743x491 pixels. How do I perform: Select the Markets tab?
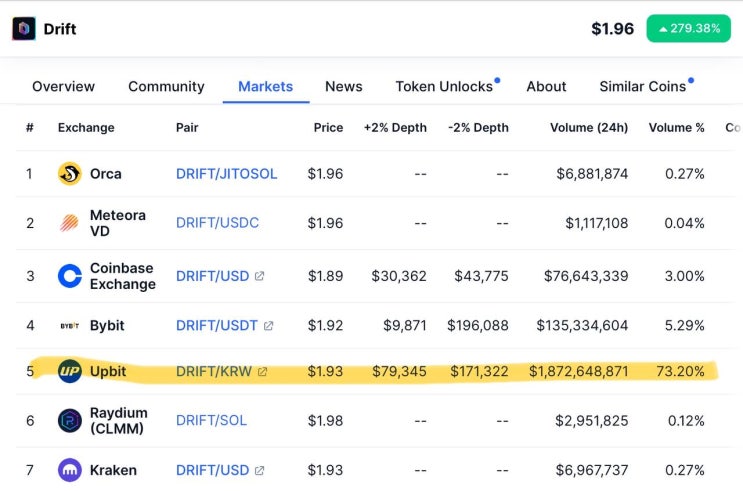click(x=265, y=86)
